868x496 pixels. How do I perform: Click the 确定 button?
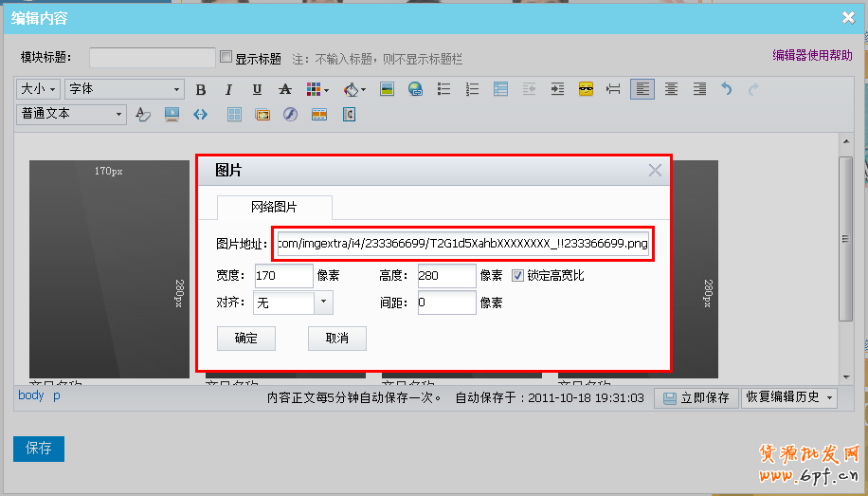pos(245,339)
